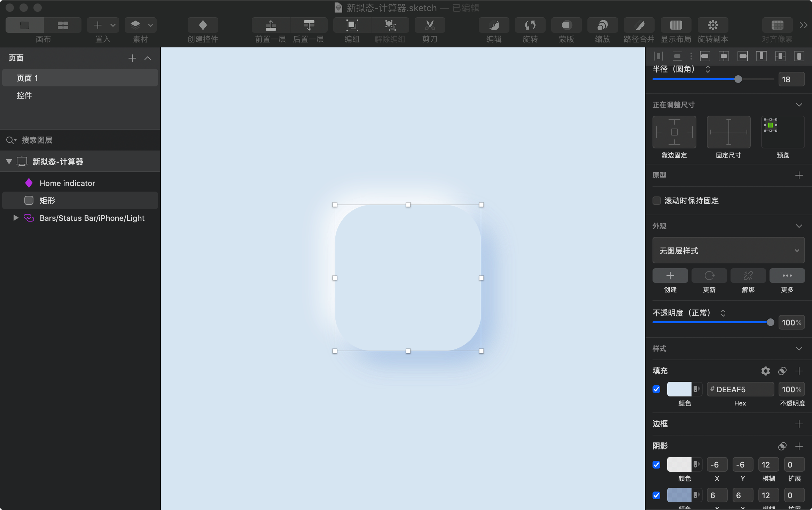Click the 创建控件 (create symbol) icon

pyautogui.click(x=203, y=25)
